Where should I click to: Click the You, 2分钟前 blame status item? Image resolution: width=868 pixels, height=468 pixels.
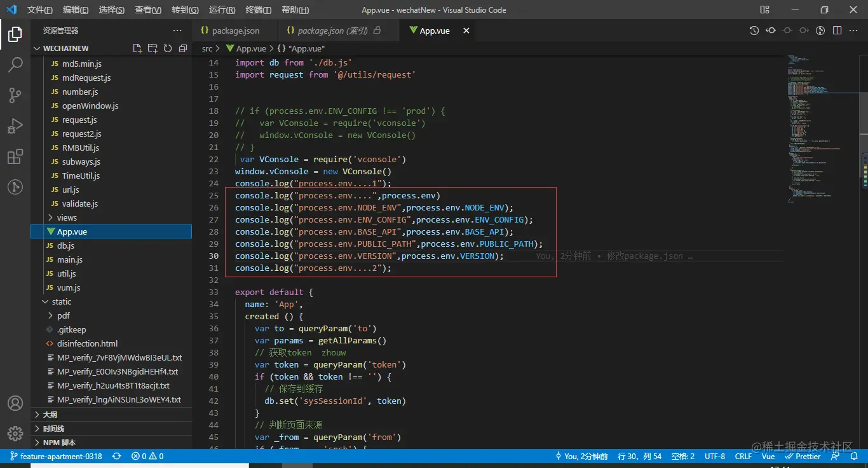pyautogui.click(x=581, y=456)
